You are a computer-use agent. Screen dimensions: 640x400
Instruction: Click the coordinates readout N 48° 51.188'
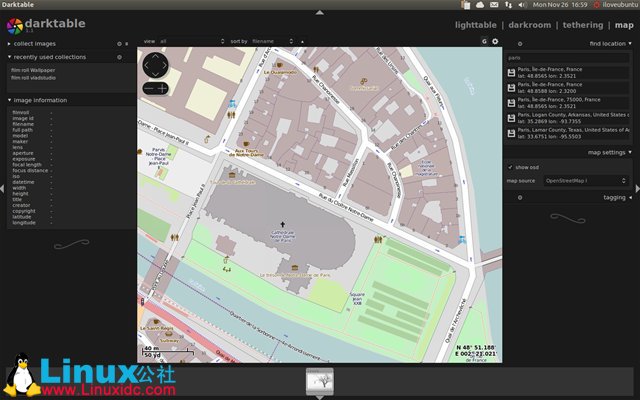tap(476, 348)
